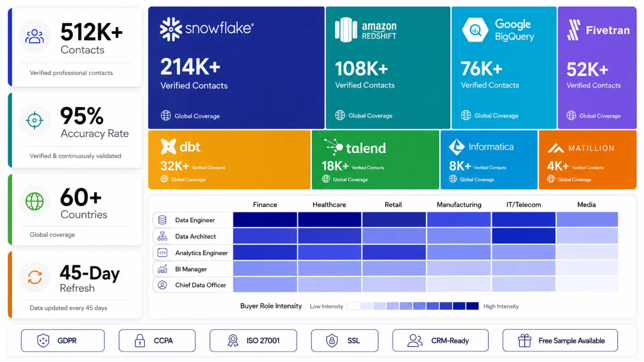Viewport: 644px width, 362px height.
Task: Click the CCPA label text
Action: pyautogui.click(x=163, y=341)
